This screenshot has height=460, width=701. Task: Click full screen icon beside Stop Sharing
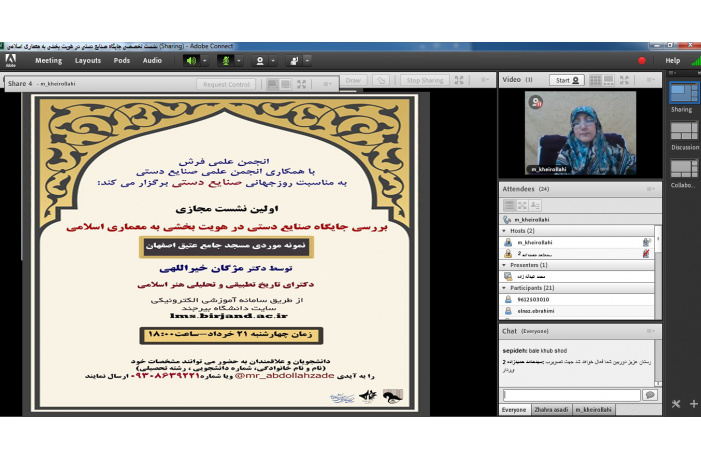point(459,80)
